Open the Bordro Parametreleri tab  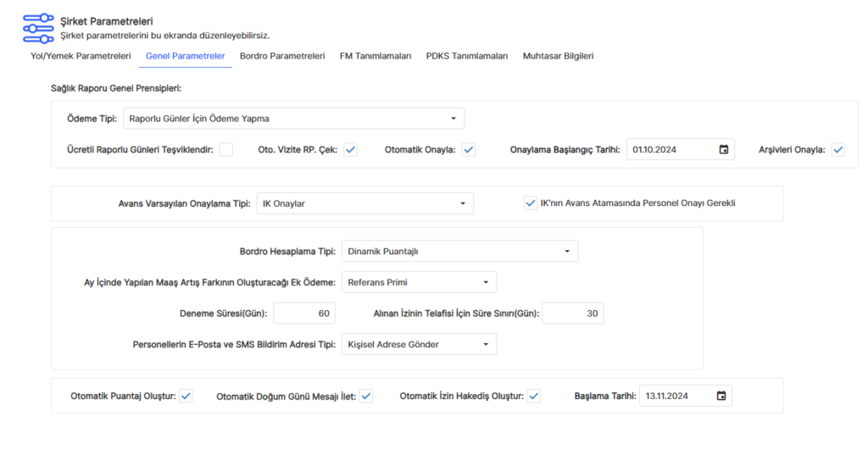tap(282, 56)
